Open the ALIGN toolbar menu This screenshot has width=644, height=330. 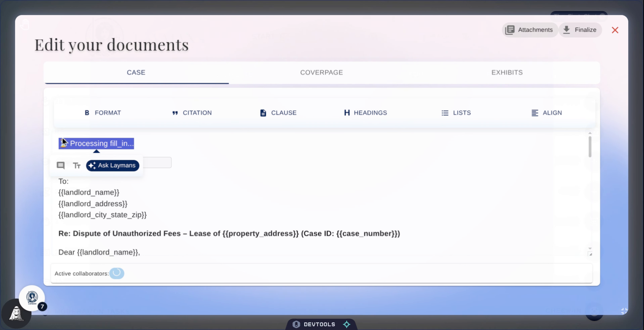tap(547, 113)
